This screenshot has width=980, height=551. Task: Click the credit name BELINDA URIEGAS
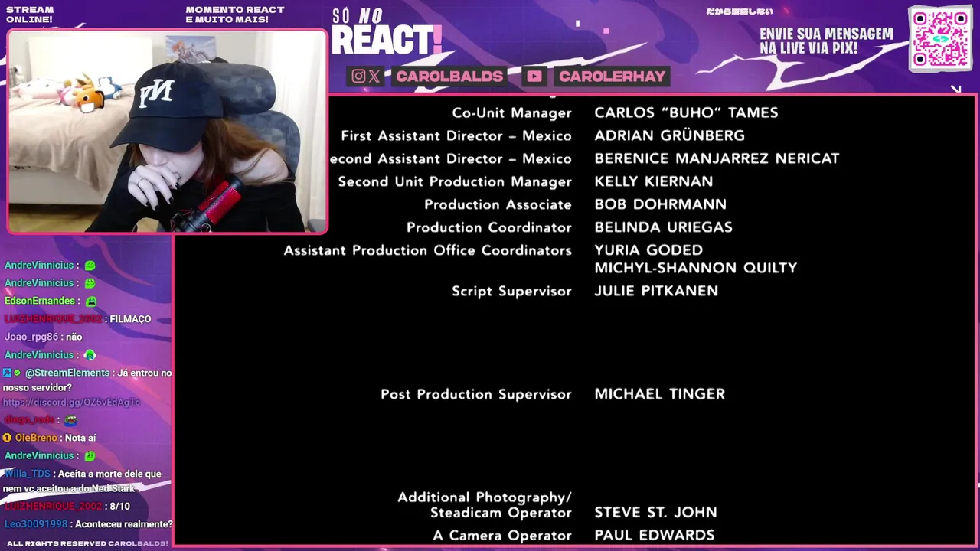tap(663, 227)
